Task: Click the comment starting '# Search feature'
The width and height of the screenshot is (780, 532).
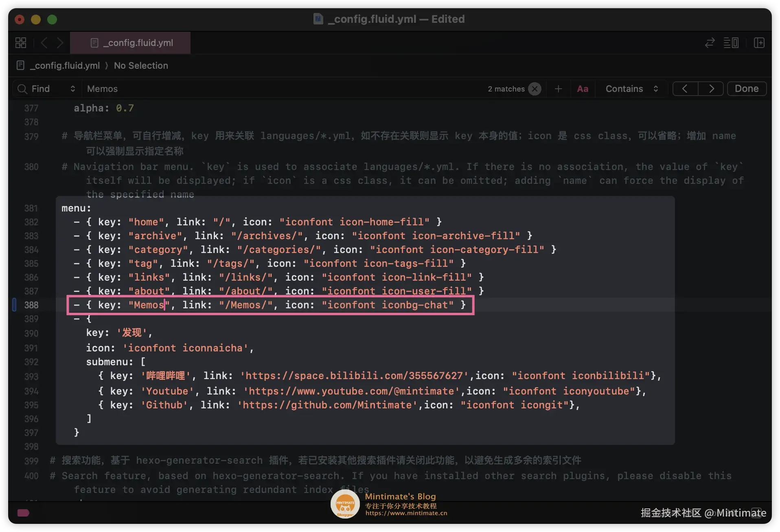Action: 391,482
